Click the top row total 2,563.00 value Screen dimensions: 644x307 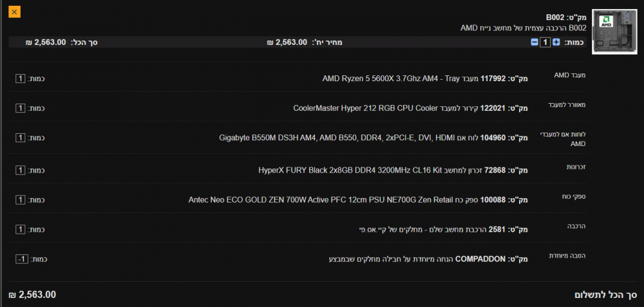pyautogui.click(x=46, y=42)
